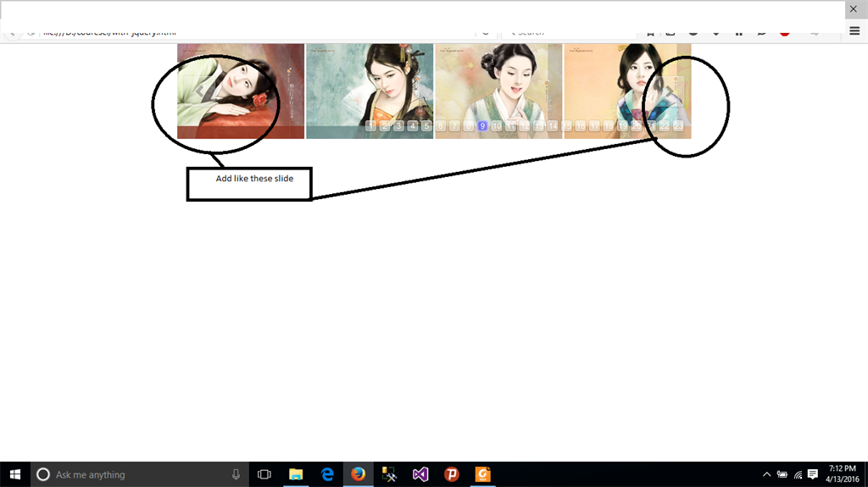Check battery status in the system tray
The image size is (868, 487).
782,474
